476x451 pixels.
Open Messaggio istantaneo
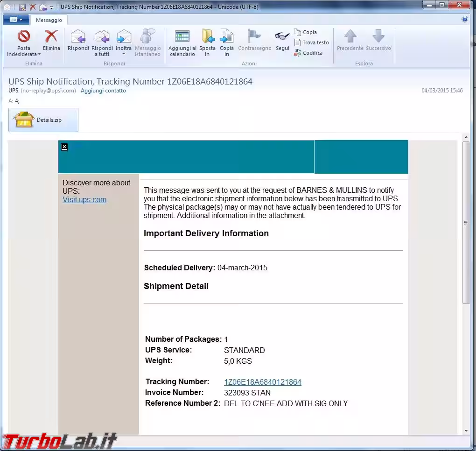click(147, 42)
